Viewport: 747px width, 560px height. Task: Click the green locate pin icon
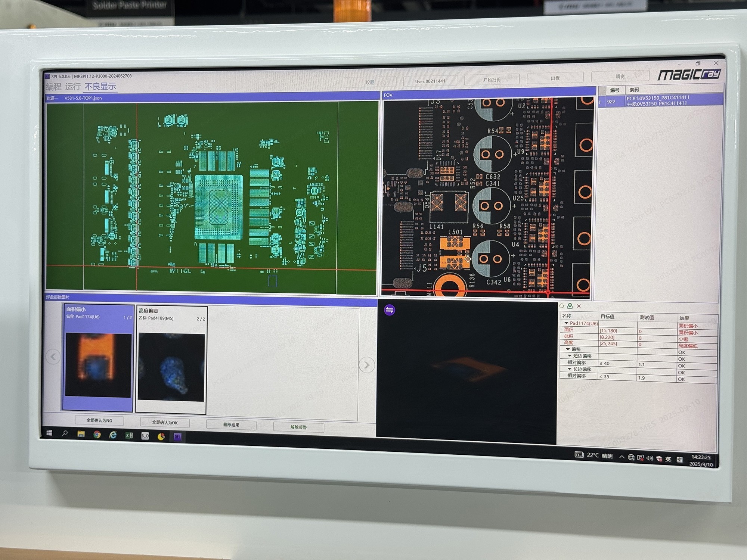click(570, 306)
